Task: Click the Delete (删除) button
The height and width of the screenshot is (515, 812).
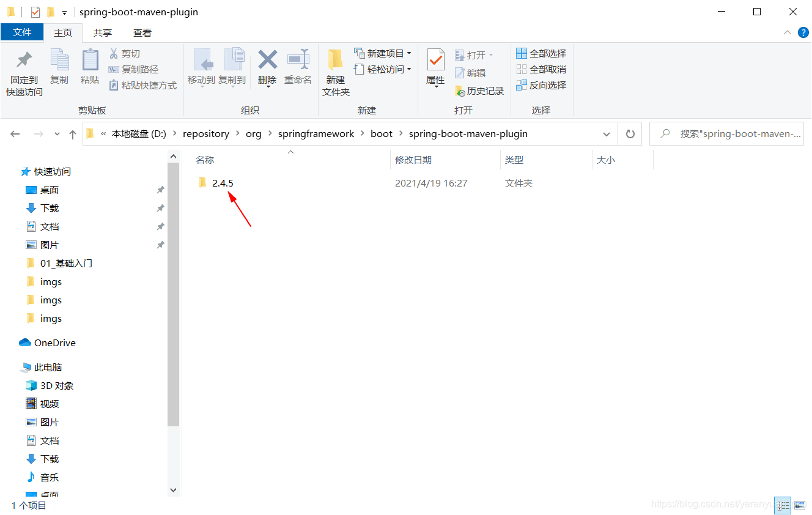Action: coord(267,67)
